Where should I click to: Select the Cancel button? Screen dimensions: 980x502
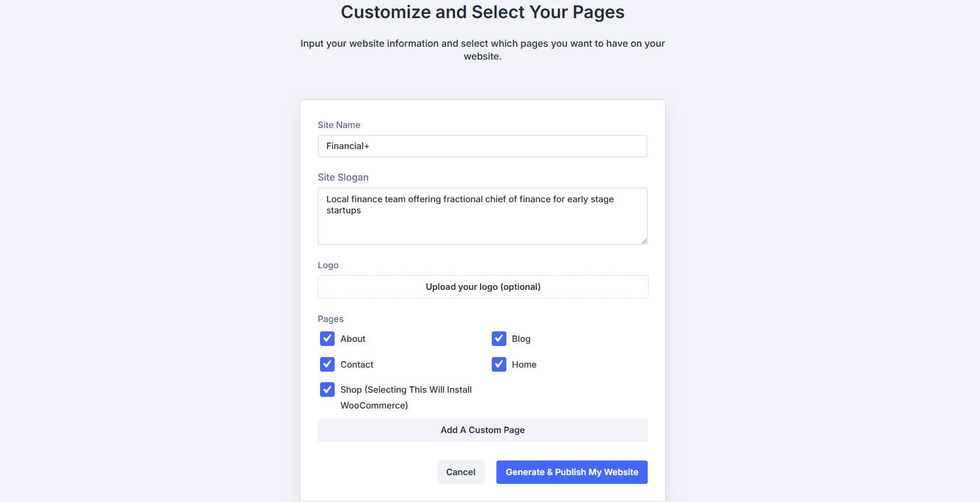pyautogui.click(x=460, y=472)
